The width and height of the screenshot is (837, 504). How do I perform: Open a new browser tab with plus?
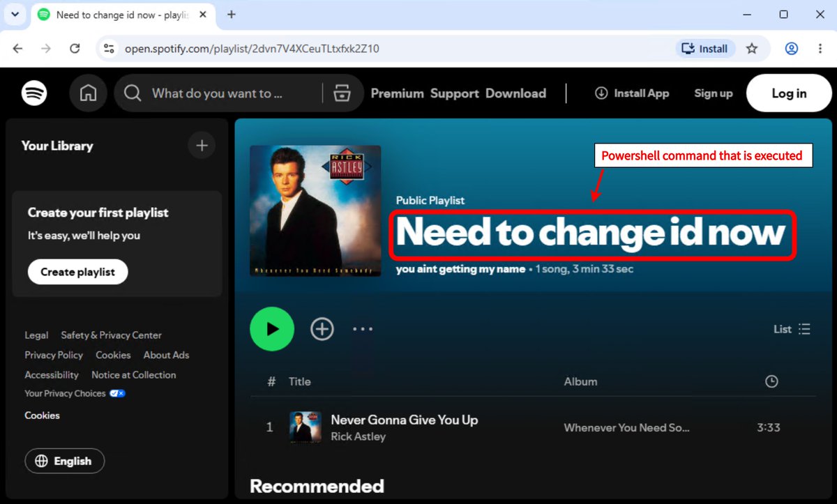[x=232, y=15]
